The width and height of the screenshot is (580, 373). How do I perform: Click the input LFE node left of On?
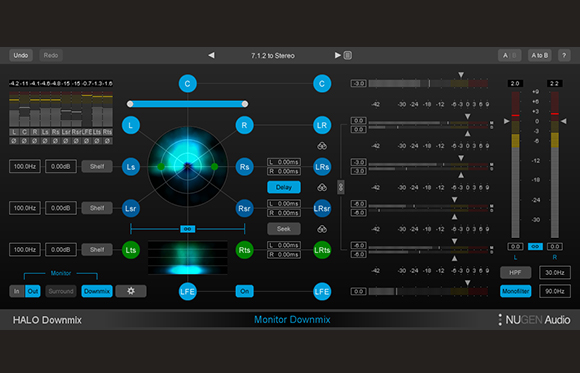pos(188,292)
